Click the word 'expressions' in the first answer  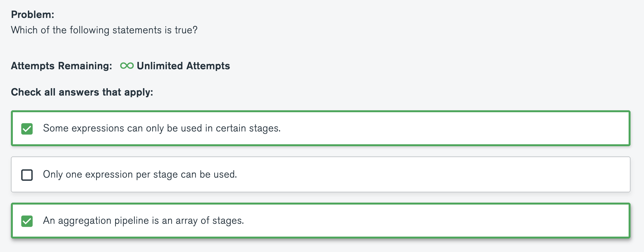[x=97, y=128]
